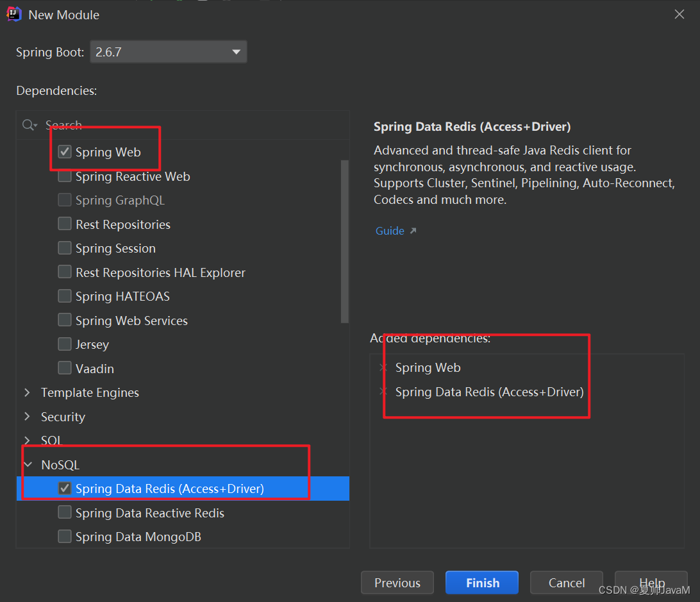Check the Spring Data MongoDB option
This screenshot has height=602, width=700.
[65, 537]
